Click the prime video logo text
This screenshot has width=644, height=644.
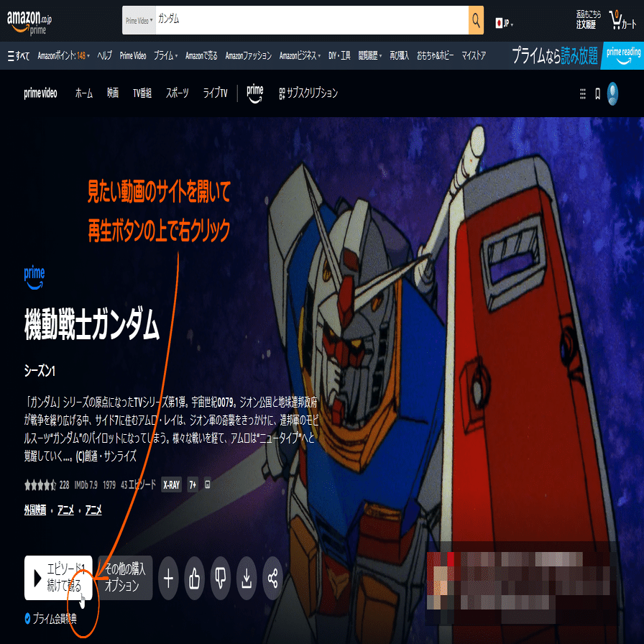pos(40,93)
